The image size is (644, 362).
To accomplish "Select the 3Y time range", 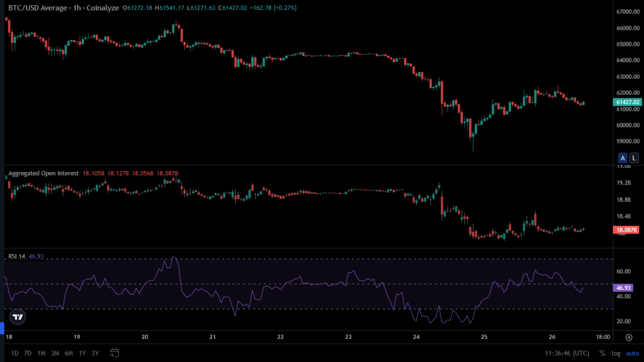I will [x=95, y=353].
